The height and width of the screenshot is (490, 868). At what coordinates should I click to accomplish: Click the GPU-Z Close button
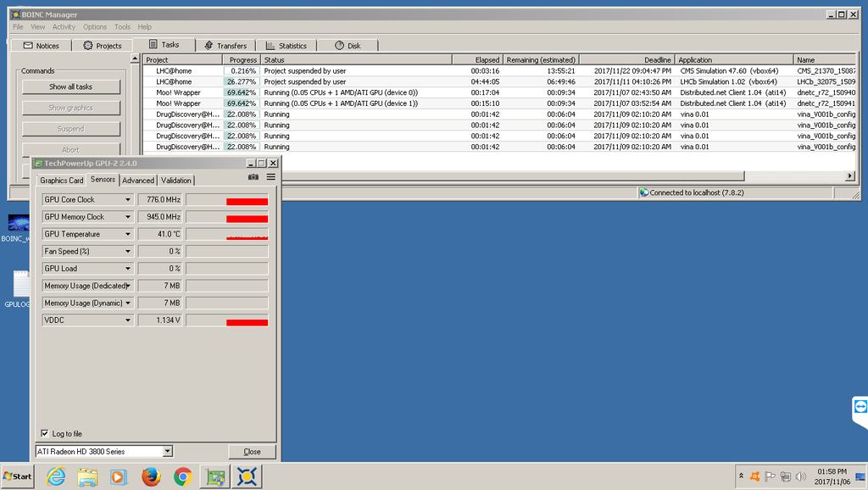252,451
